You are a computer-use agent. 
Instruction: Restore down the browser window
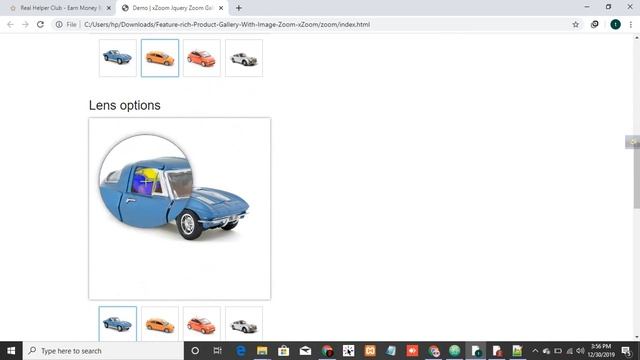(x=608, y=7)
